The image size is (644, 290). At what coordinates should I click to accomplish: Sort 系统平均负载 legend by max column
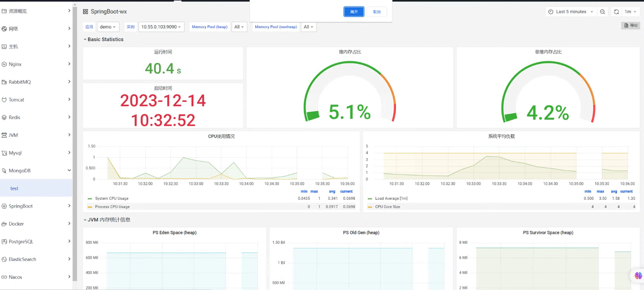point(601,192)
